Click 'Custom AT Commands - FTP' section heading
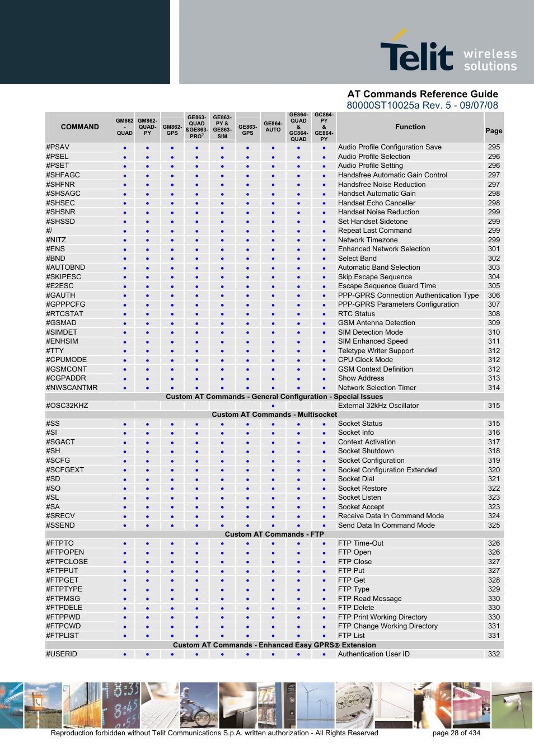The width and height of the screenshot is (534, 756). 274,534
